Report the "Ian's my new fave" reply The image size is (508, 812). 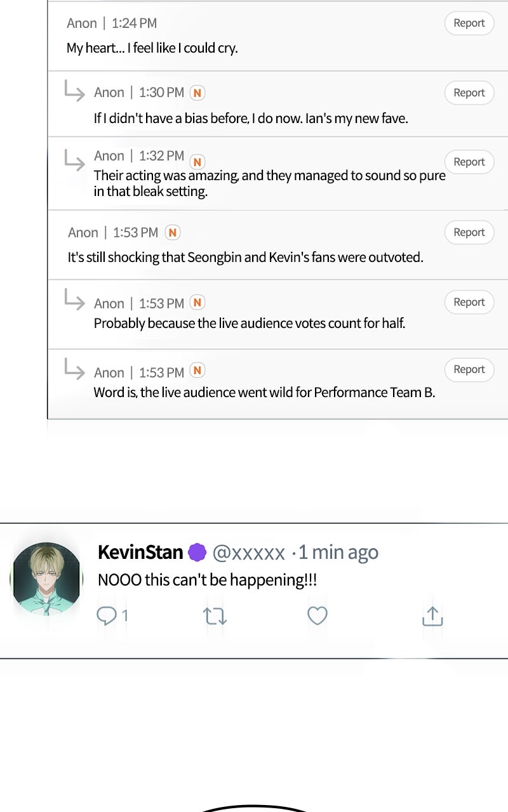469,93
